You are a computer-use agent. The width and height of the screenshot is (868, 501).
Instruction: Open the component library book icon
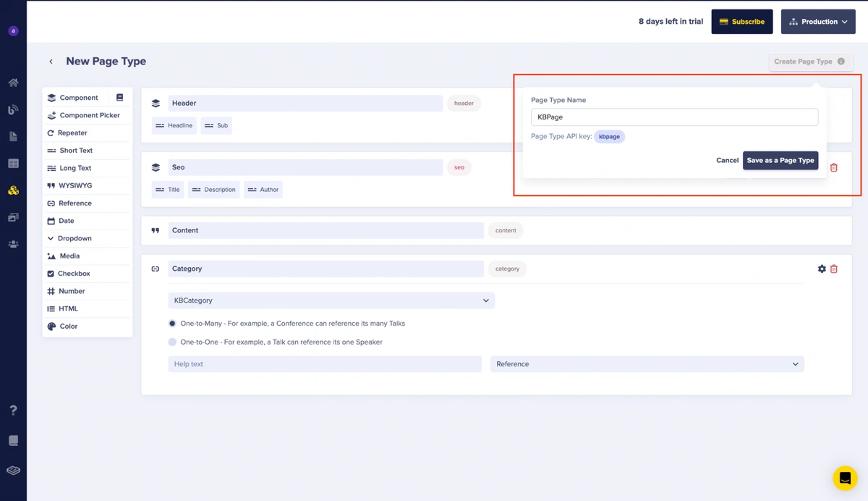[120, 98]
